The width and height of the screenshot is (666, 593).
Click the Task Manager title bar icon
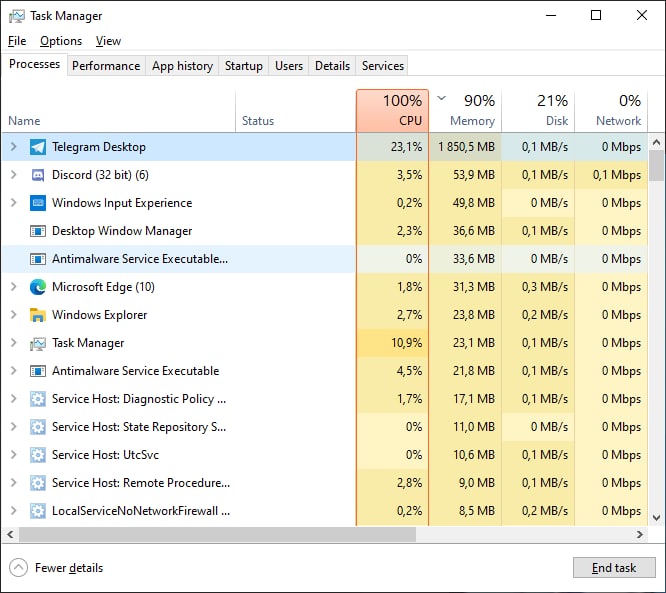tap(17, 16)
